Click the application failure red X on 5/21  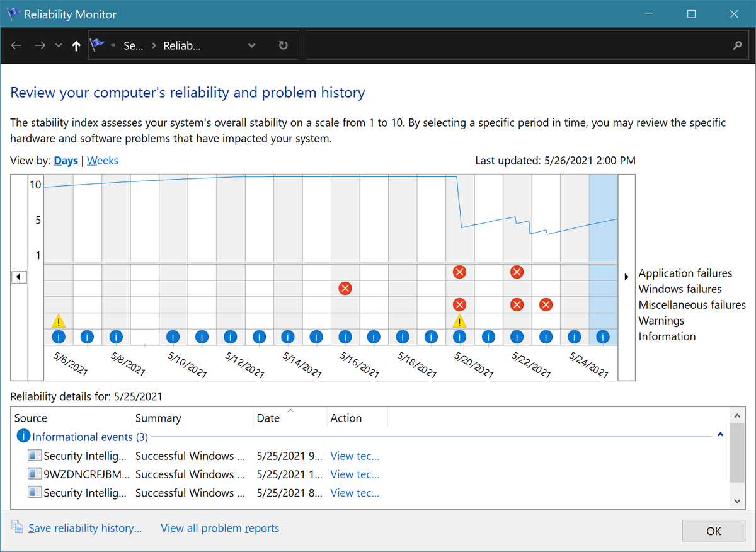517,272
